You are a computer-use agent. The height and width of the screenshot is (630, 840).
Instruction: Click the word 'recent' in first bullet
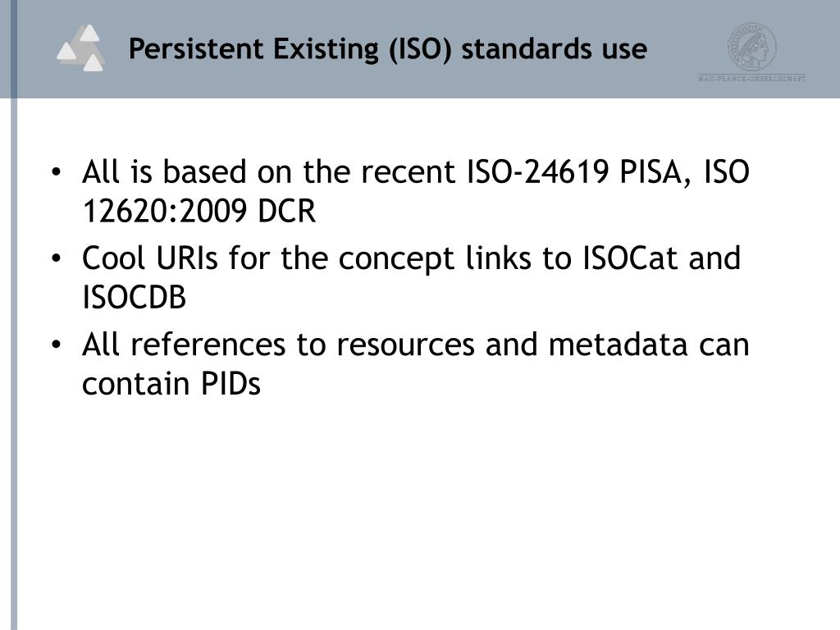point(408,172)
